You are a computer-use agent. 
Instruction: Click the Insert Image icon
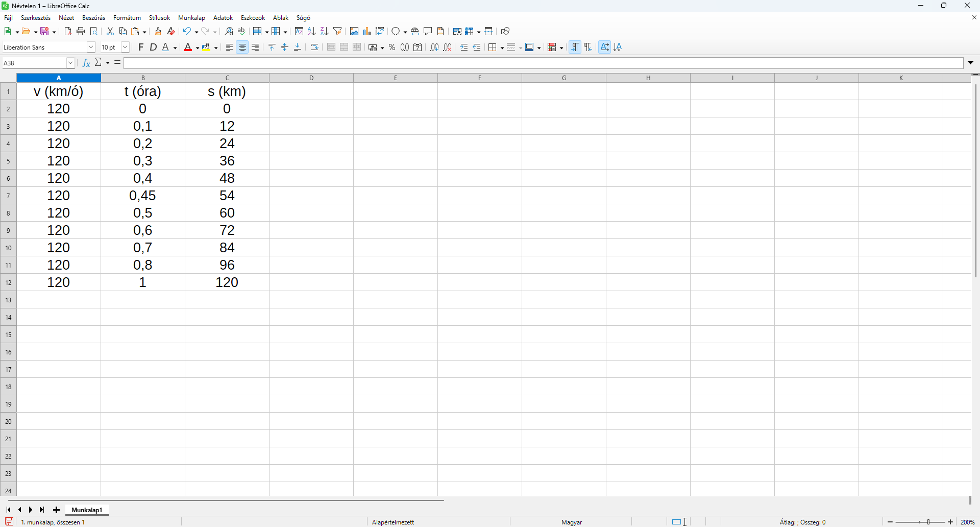[x=354, y=32]
